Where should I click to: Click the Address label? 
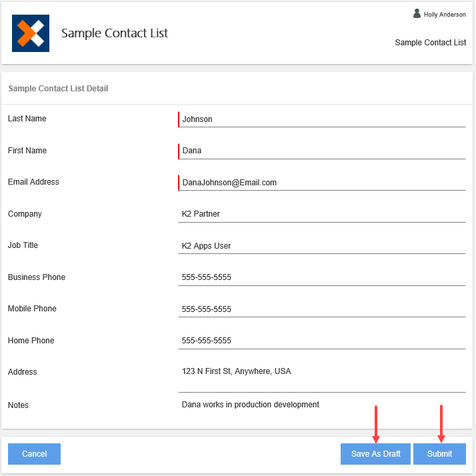pos(23,372)
